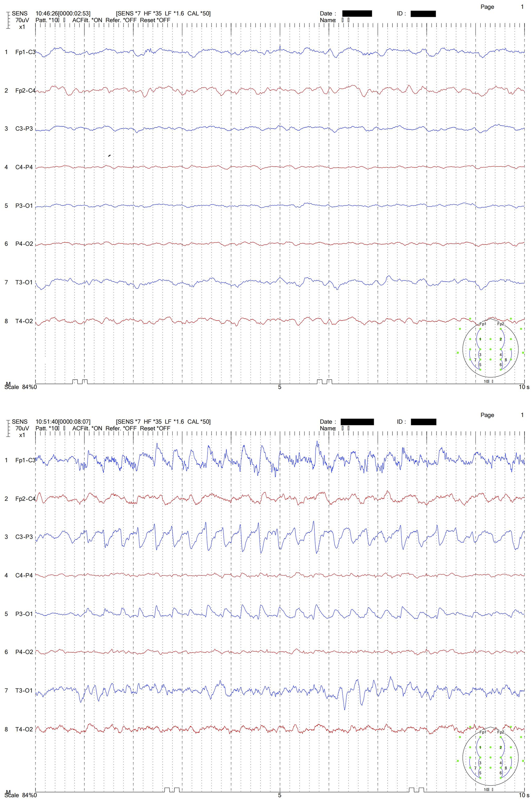This screenshot has height=800, width=532.
Task: Click derivation number 7 in upper head map
Action: click(475, 359)
